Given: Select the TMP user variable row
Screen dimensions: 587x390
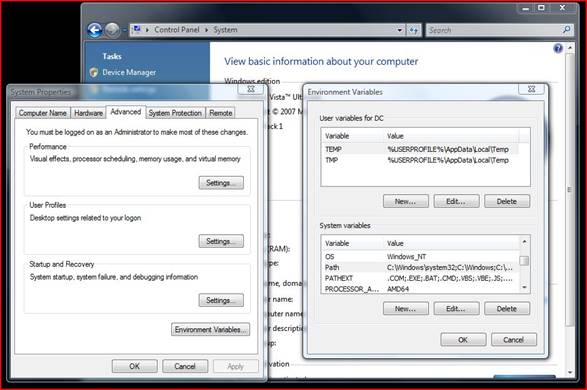Looking at the screenshot, I should [420, 160].
